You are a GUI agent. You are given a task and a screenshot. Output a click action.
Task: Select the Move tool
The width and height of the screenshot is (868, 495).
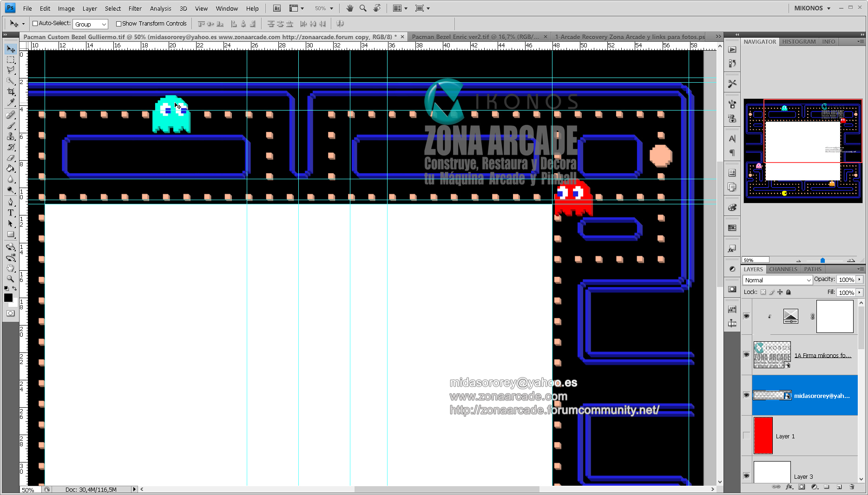(11, 49)
